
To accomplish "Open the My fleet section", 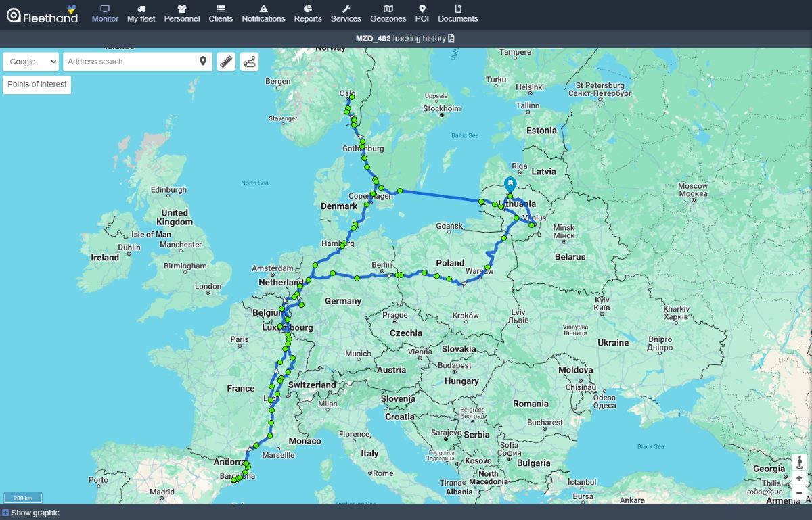I will pos(141,14).
